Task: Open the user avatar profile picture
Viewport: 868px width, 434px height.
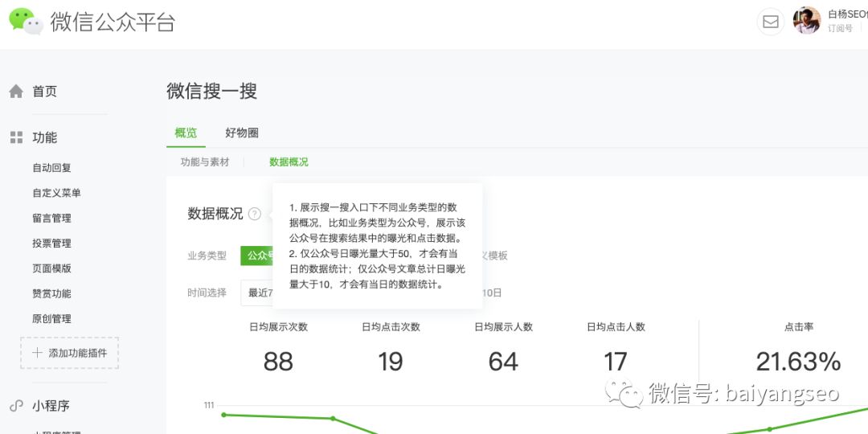Action: tap(807, 20)
